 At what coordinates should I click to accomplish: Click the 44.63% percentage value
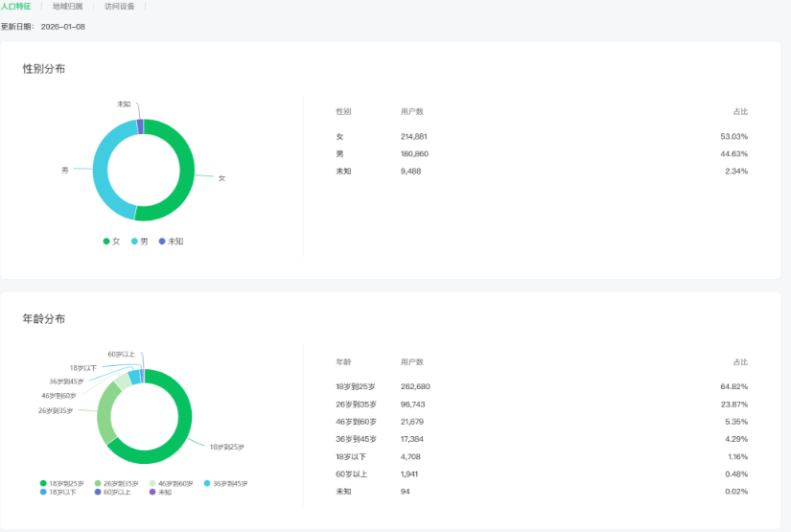[x=734, y=153]
